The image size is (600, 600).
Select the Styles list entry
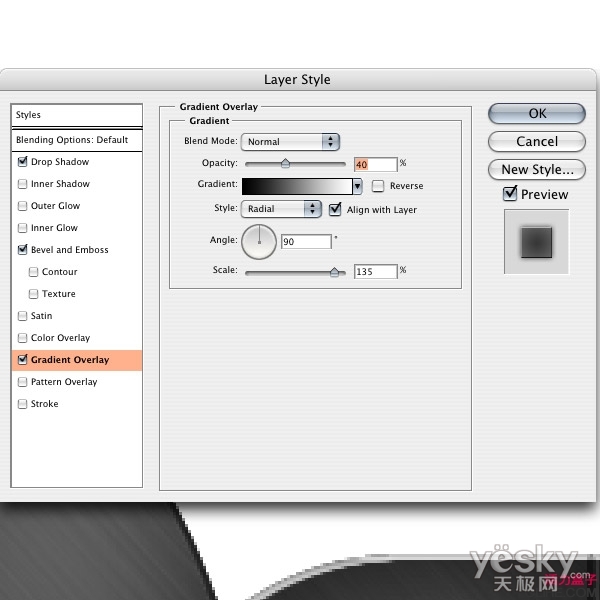pyautogui.click(x=77, y=115)
